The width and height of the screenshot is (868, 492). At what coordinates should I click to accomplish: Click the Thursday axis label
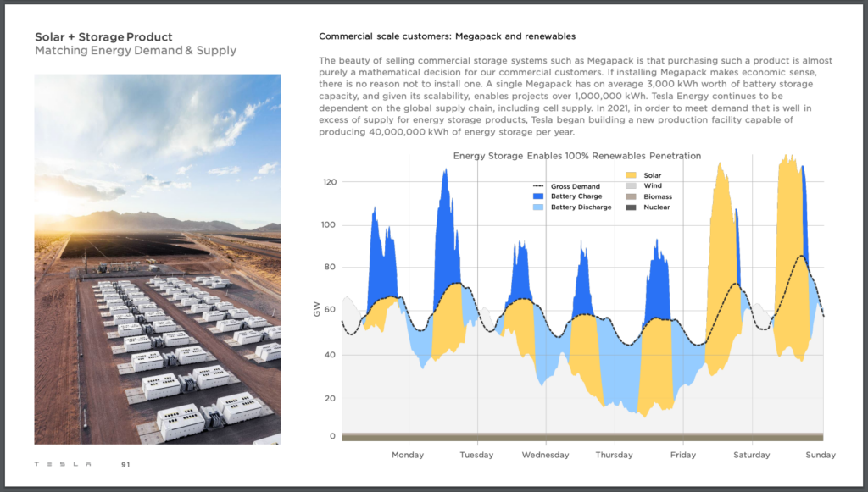615,455
